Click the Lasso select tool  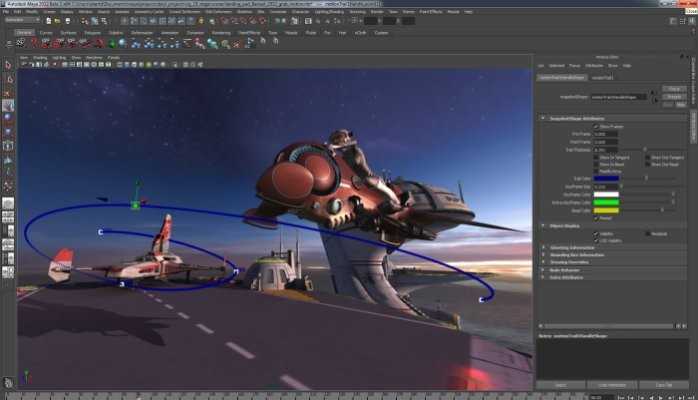[x=8, y=78]
